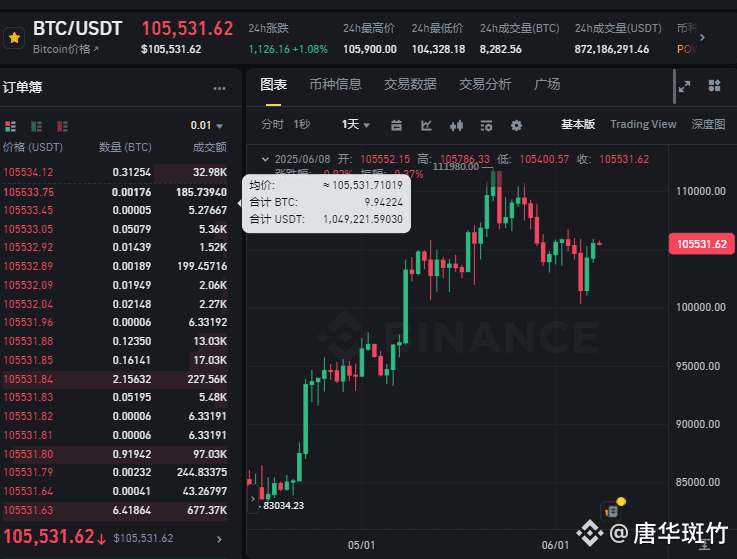Open the technical indicators settings icon
The width and height of the screenshot is (737, 559).
[486, 126]
